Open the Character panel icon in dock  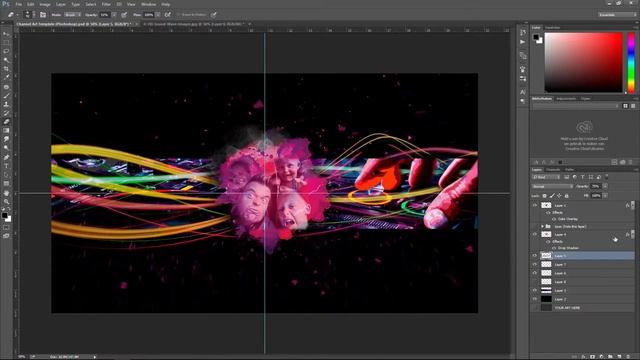[523, 92]
